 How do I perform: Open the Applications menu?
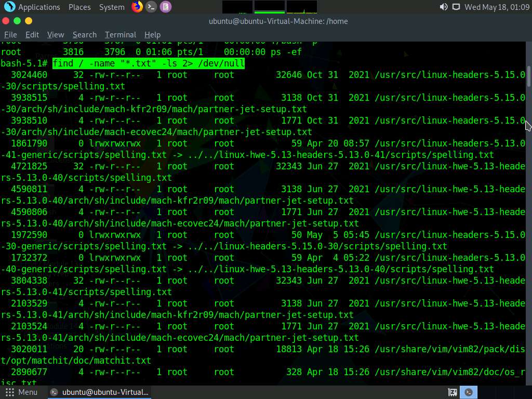tap(39, 7)
